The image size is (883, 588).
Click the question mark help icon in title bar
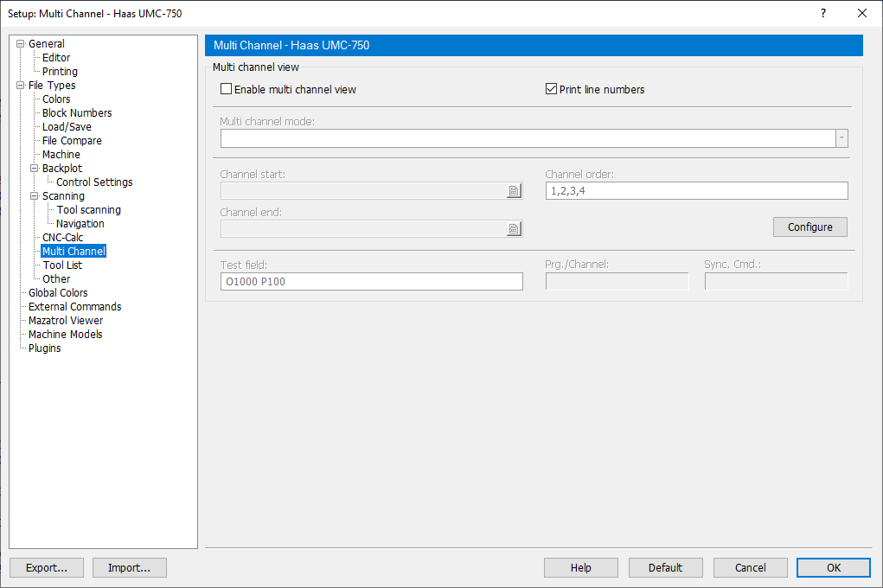click(x=822, y=13)
